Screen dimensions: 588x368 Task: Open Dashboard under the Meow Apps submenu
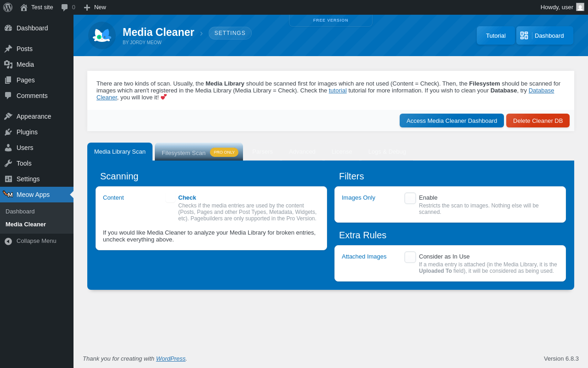(20, 212)
